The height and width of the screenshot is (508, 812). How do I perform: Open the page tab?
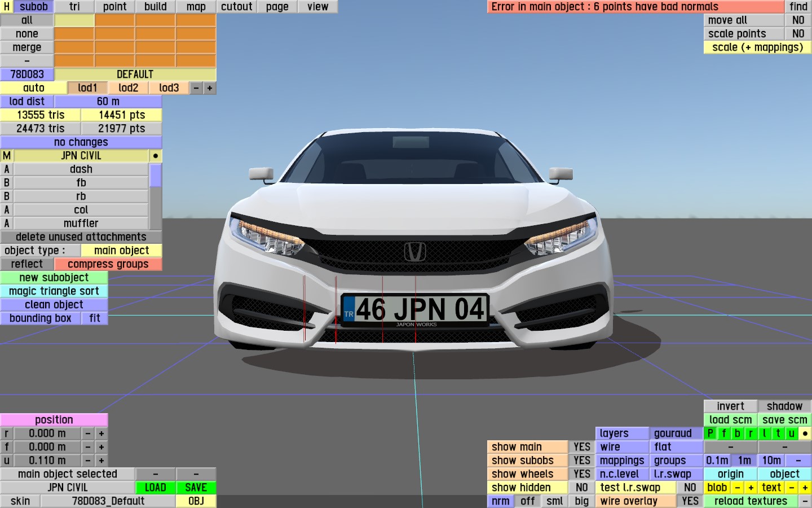[x=277, y=7]
